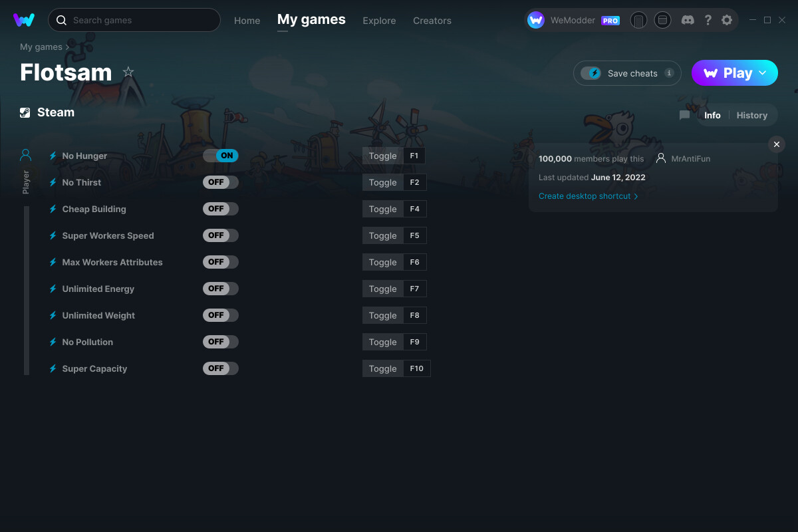Open the settings gear icon

click(x=727, y=20)
